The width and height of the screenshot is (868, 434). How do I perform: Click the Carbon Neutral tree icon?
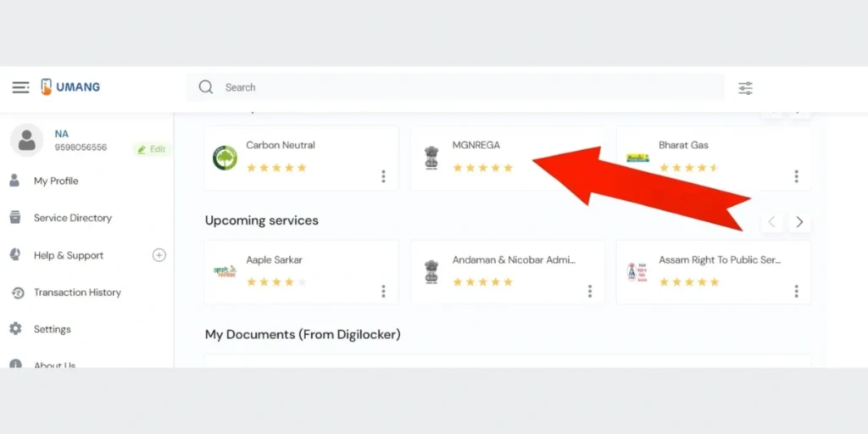pos(225,158)
